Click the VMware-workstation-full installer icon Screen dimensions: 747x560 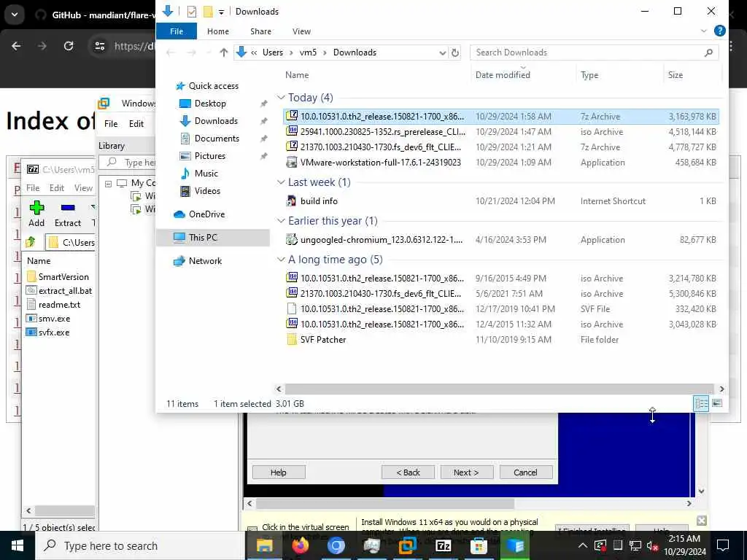pos(292,162)
